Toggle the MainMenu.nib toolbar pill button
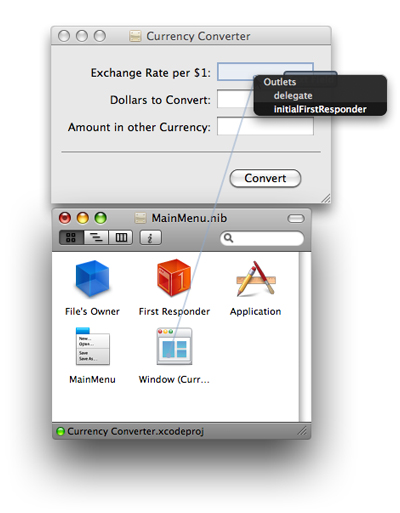The width and height of the screenshot is (400, 513). point(296,218)
